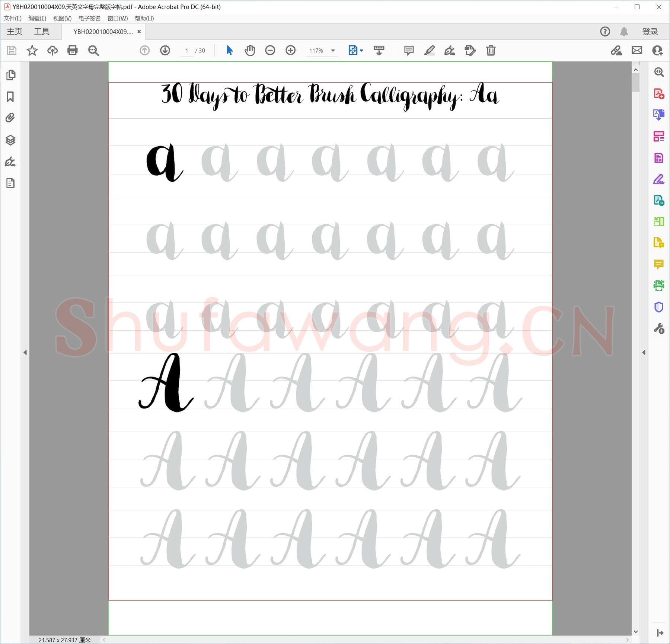Open the purple Edit PDF tool

[659, 158]
